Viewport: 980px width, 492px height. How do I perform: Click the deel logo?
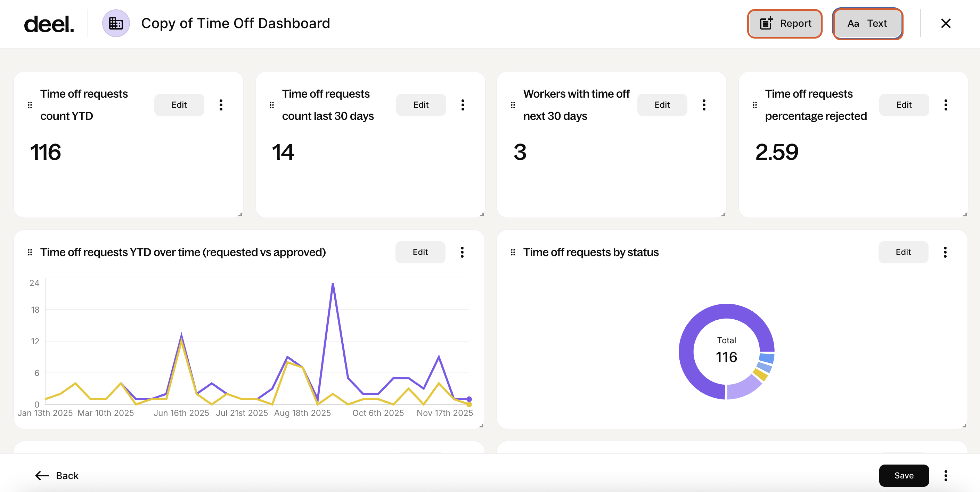point(49,24)
